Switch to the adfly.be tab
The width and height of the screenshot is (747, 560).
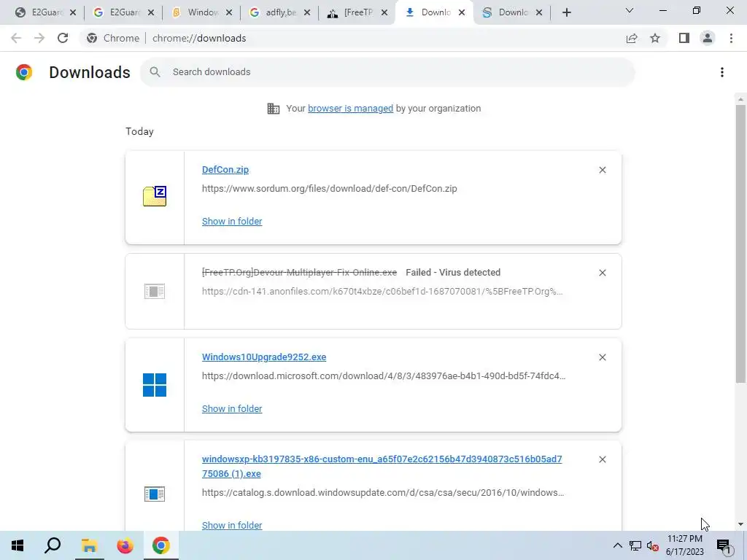pyautogui.click(x=275, y=12)
